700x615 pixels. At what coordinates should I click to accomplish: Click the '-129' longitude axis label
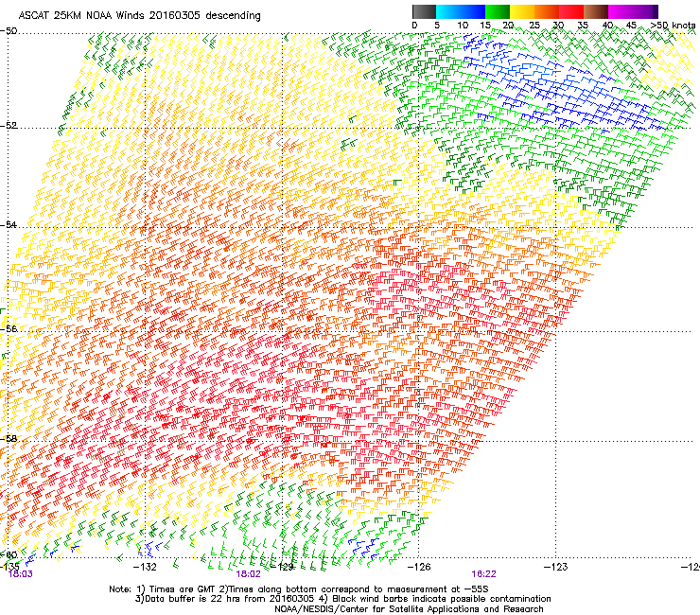click(x=282, y=567)
